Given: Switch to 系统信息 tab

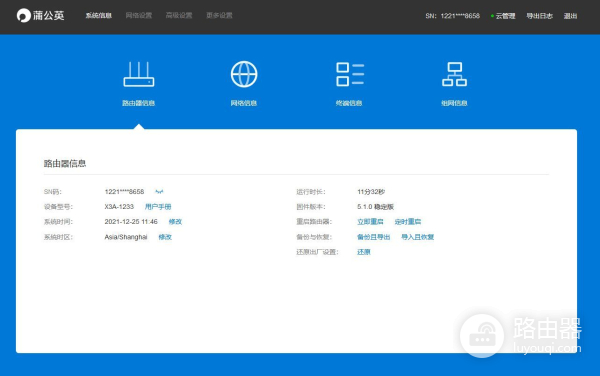Looking at the screenshot, I should [99, 15].
